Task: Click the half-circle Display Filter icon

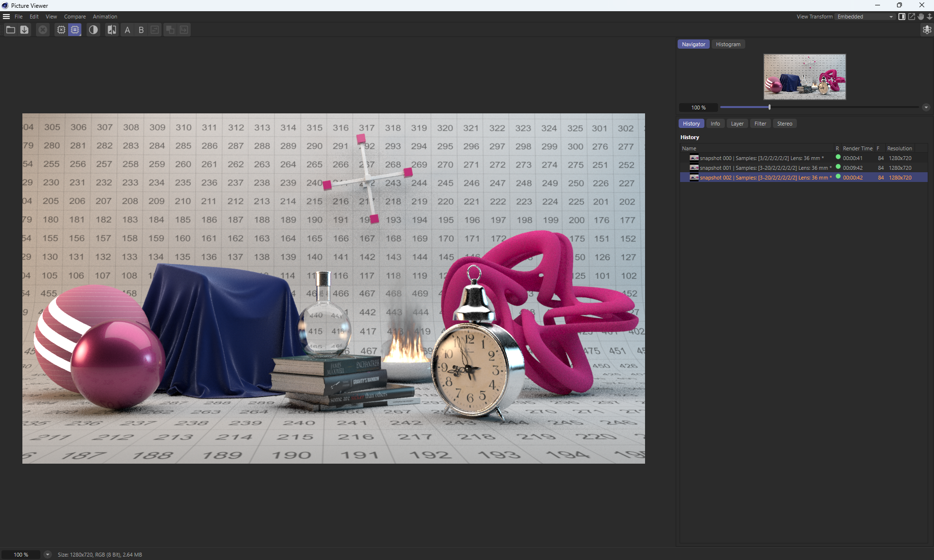Action: pyautogui.click(x=93, y=30)
